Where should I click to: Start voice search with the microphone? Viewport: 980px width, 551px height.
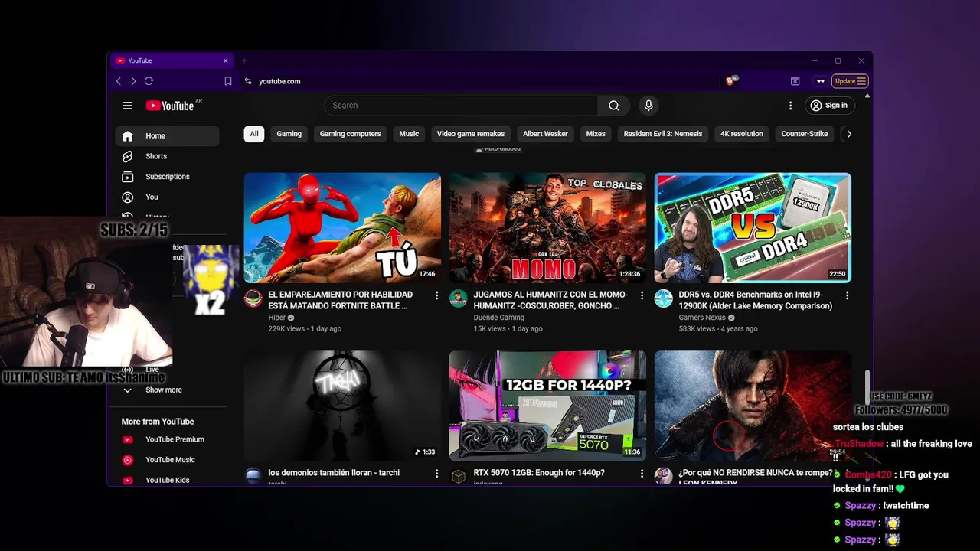pos(648,106)
